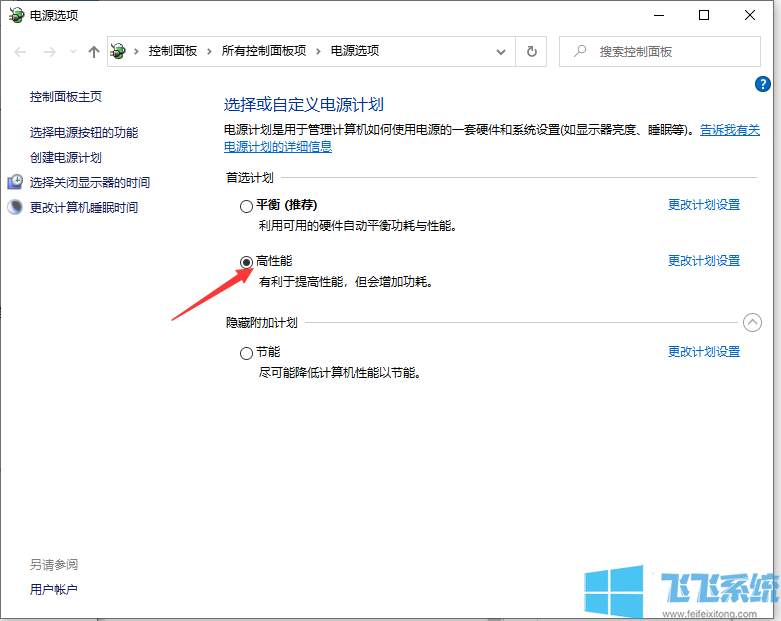Collapse the 隐藏附加计划 section
Viewport: 781px width, 621px height.
tap(752, 322)
